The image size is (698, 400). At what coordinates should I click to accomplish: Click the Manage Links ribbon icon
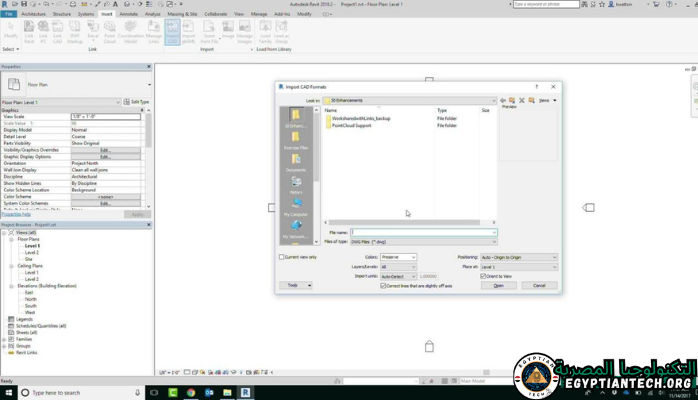[x=154, y=32]
